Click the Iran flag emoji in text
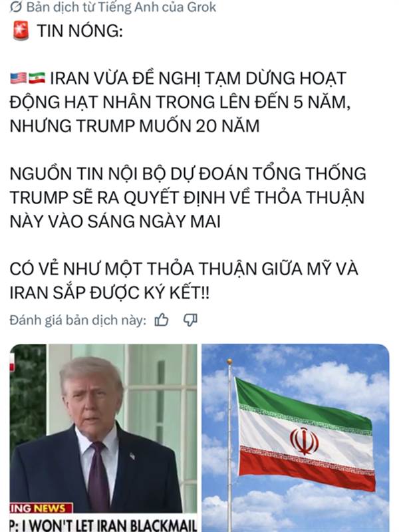Image resolution: width=399 pixels, height=532 pixels. pyautogui.click(x=37, y=78)
